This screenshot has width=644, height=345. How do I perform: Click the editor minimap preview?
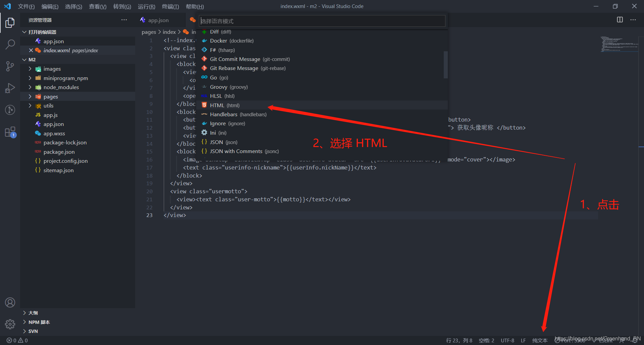[x=619, y=44]
